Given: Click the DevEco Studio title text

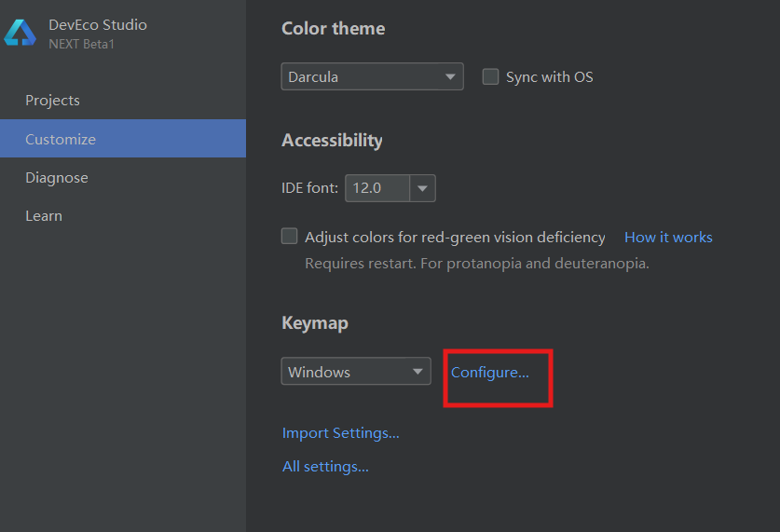Looking at the screenshot, I should (x=98, y=25).
